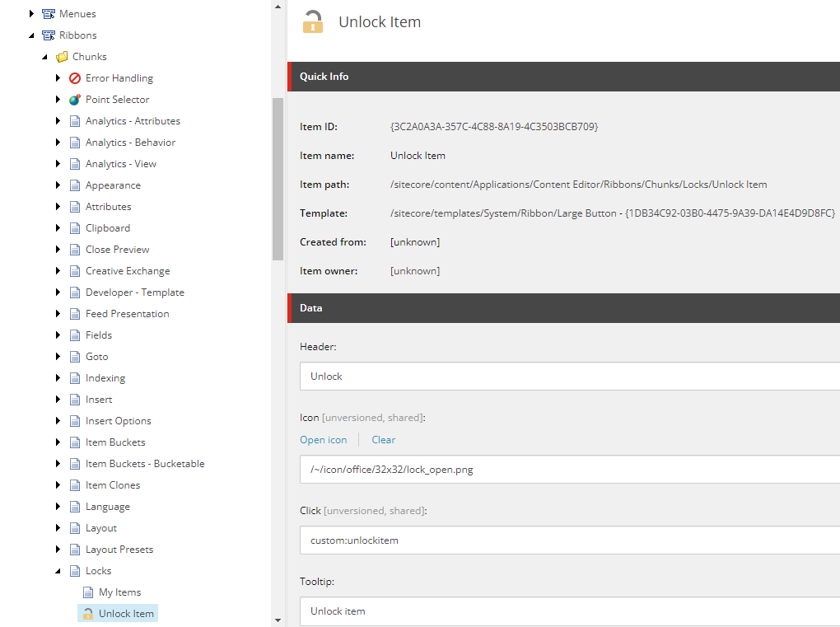
Task: Focus the Click field with custom:unlockitem
Action: point(568,540)
